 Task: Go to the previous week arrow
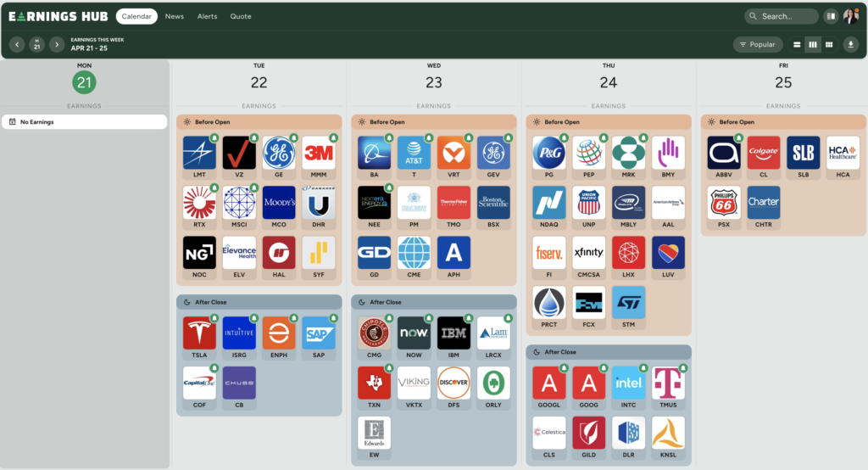click(17, 44)
